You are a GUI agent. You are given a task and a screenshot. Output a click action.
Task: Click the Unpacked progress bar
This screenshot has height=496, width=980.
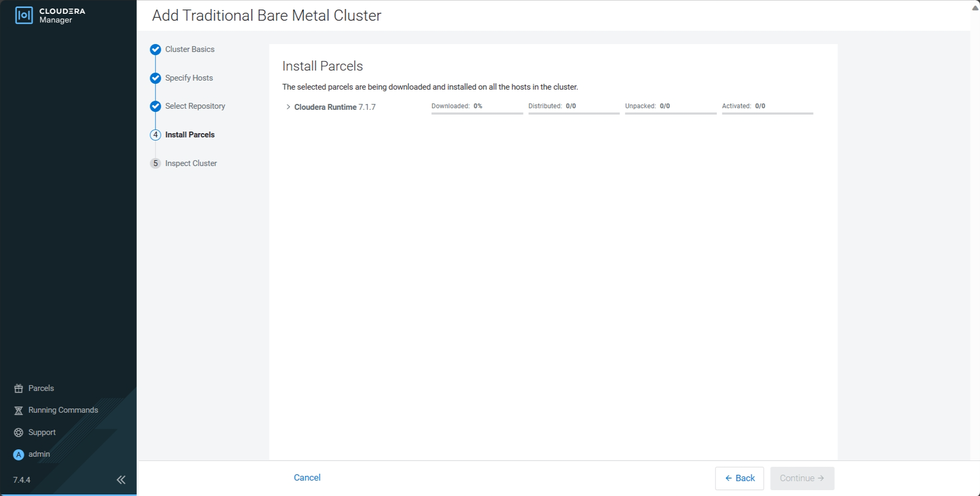671,113
